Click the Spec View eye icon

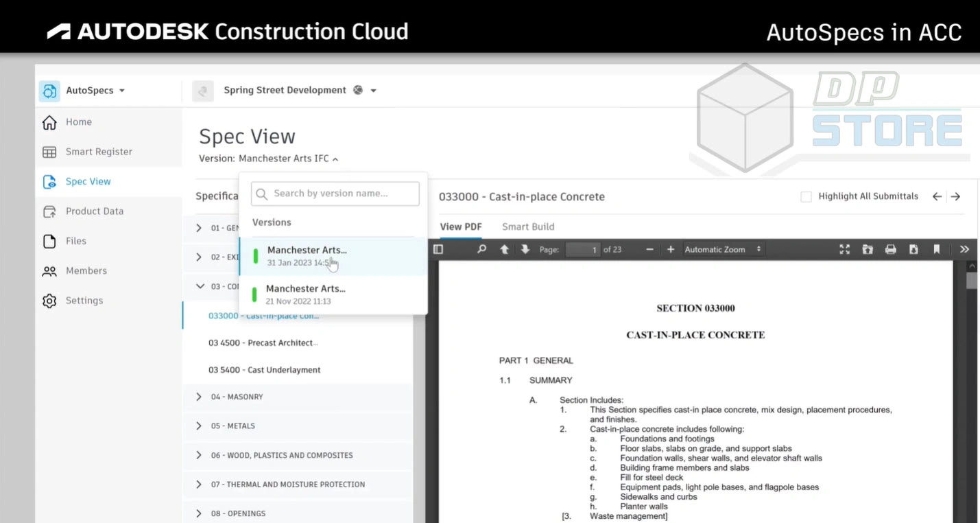tap(49, 182)
